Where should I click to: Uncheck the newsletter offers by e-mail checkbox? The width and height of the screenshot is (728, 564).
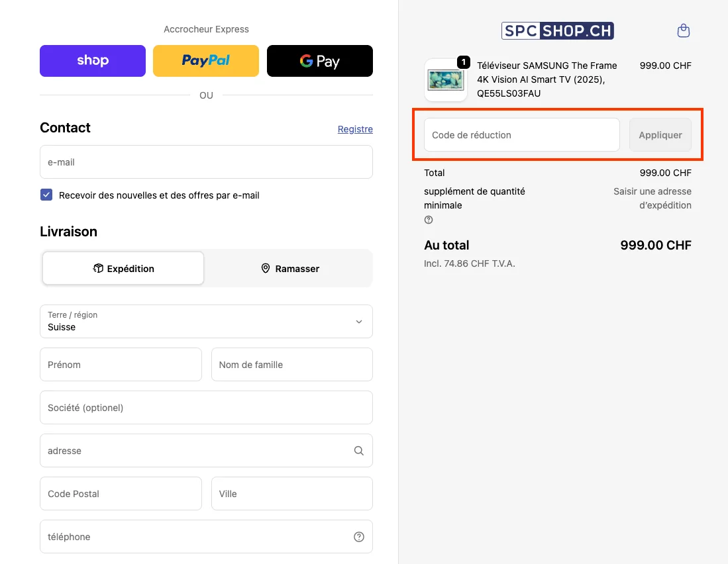pyautogui.click(x=46, y=195)
